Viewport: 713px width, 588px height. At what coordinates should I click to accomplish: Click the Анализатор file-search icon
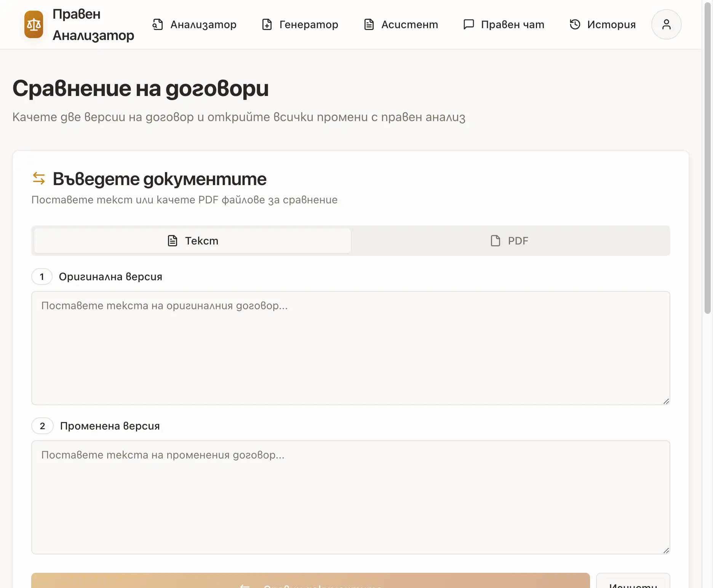click(158, 24)
